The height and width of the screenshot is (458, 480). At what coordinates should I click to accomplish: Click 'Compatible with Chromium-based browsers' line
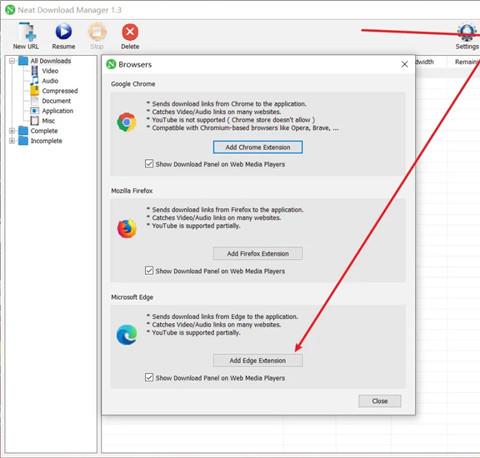click(243, 128)
